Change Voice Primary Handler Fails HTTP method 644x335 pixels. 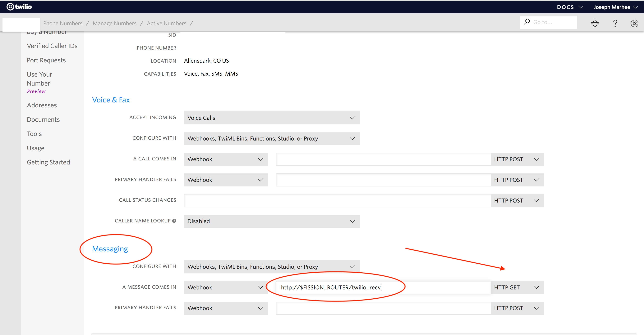tap(517, 180)
